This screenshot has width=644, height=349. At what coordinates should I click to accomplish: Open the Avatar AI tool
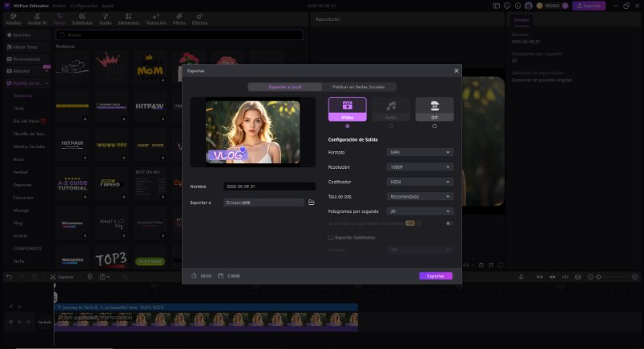37,19
